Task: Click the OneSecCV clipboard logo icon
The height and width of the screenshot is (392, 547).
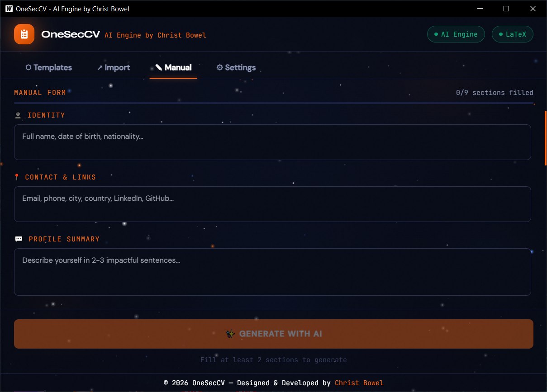Action: point(24,33)
